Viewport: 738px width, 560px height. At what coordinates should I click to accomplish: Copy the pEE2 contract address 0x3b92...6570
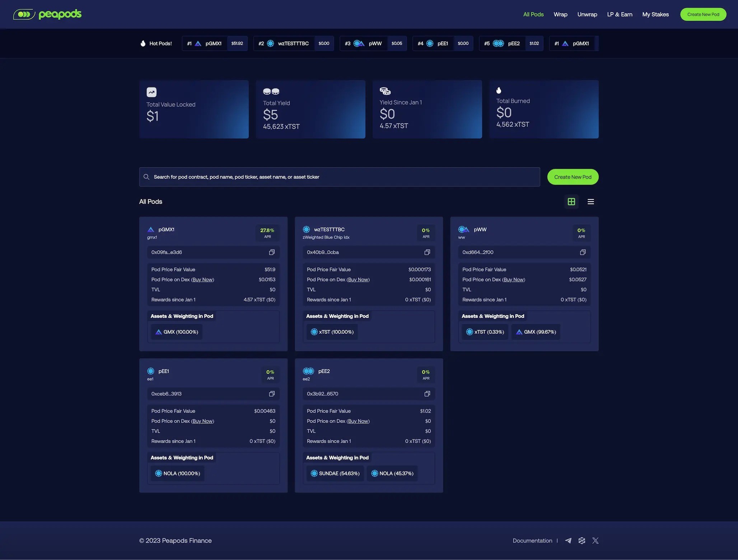[427, 394]
